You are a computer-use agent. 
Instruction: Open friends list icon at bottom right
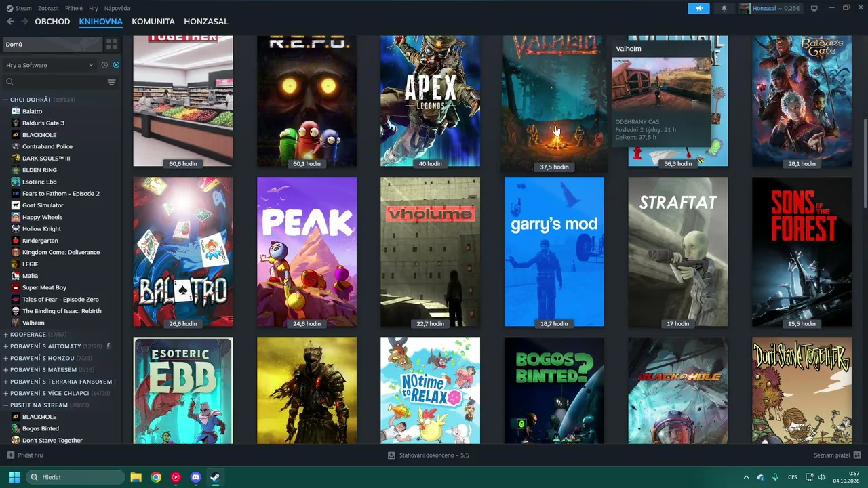[857, 455]
